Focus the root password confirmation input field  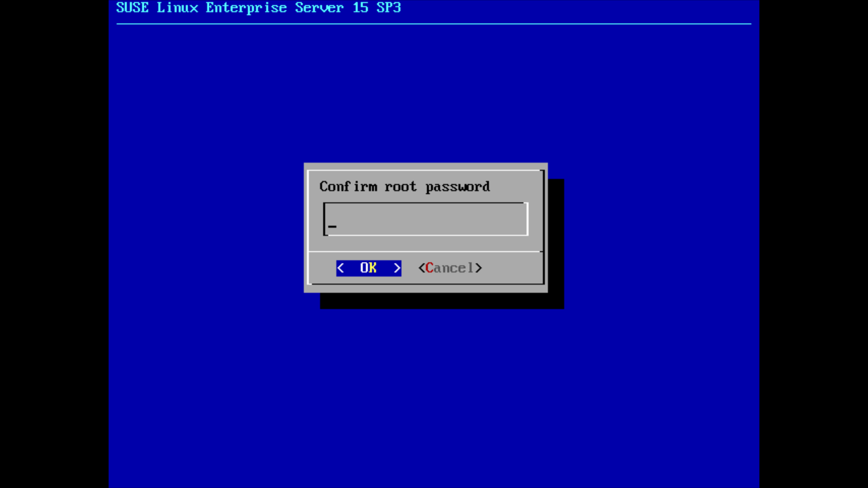click(425, 219)
